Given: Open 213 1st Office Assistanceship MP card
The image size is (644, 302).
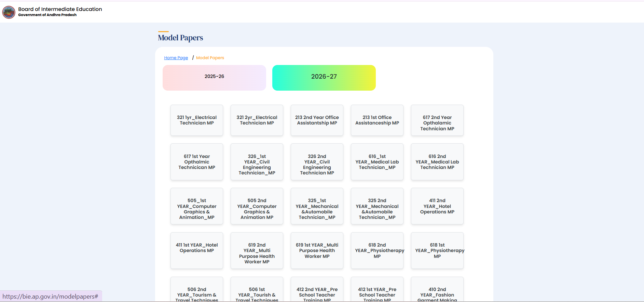Looking at the screenshot, I should click(377, 120).
